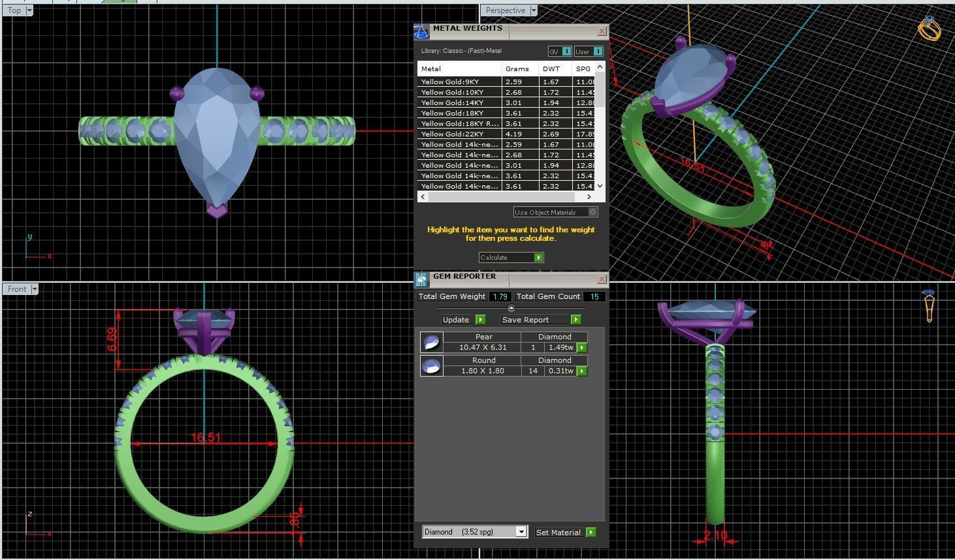The height and width of the screenshot is (560, 955).
Task: Select the Yellow Gold:18KY row
Action: (x=506, y=113)
